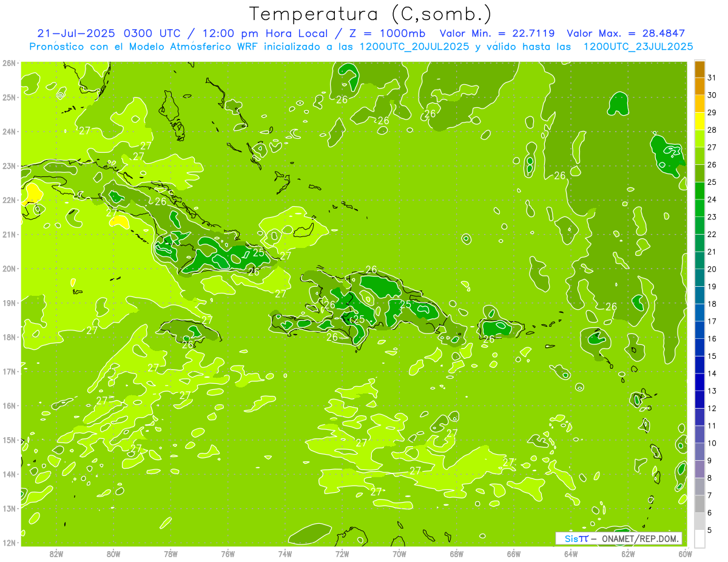728x562 pixels.
Task: Click the 12N latitude axis label
Action: tap(8, 543)
